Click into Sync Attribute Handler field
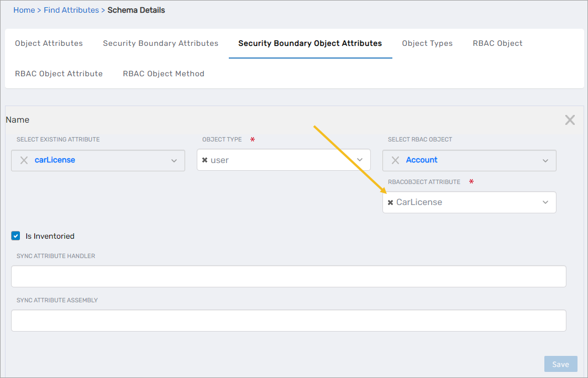The image size is (588, 378). point(288,276)
